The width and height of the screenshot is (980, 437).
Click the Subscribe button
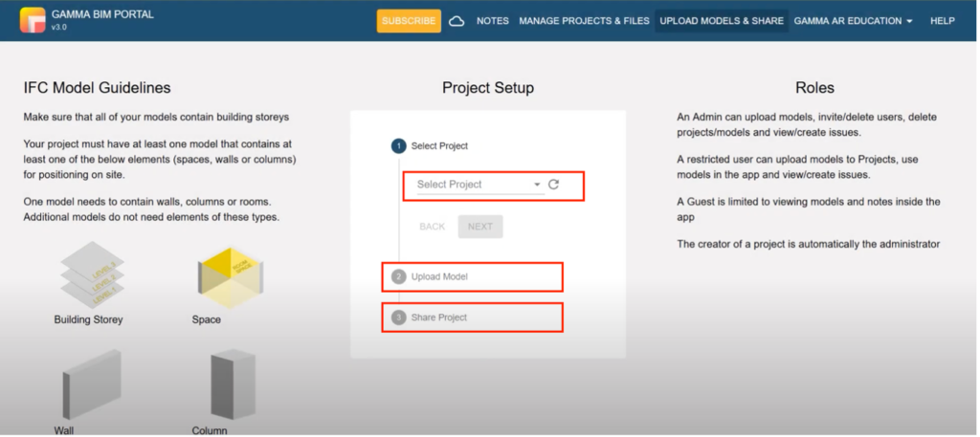click(409, 21)
